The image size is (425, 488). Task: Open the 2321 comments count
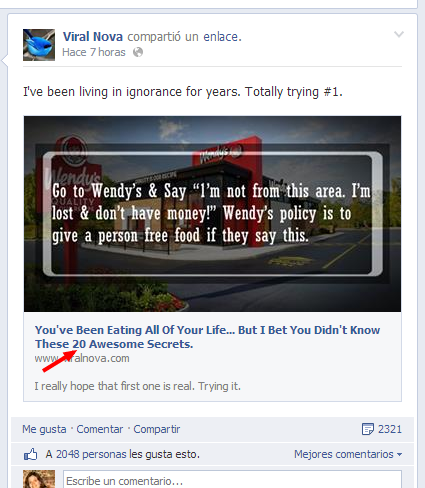pyautogui.click(x=390, y=429)
